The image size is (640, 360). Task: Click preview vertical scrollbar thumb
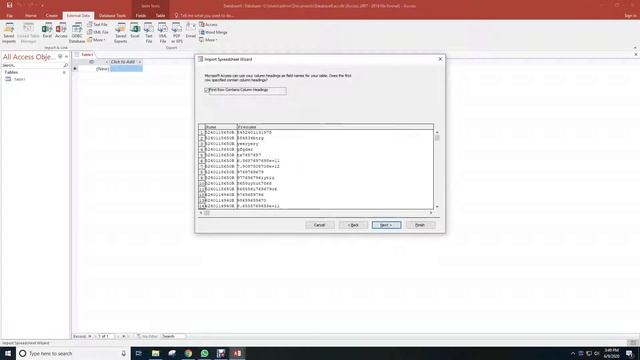pyautogui.click(x=437, y=138)
